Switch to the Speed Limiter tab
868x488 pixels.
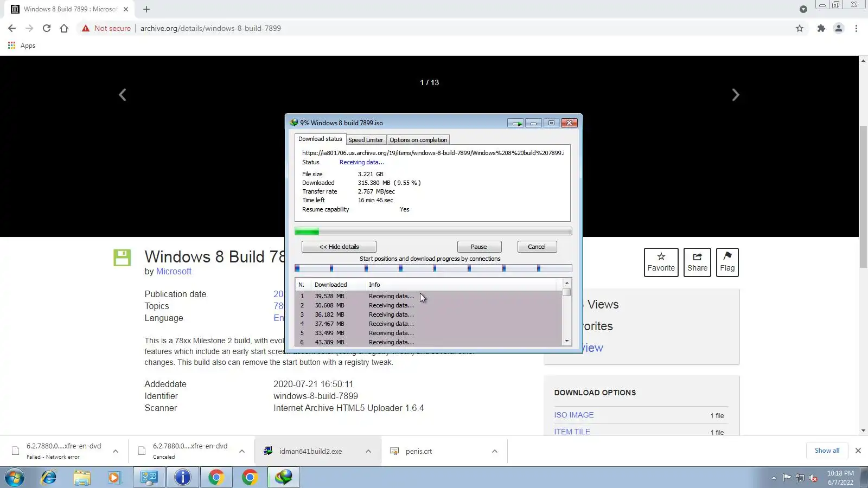pos(366,140)
